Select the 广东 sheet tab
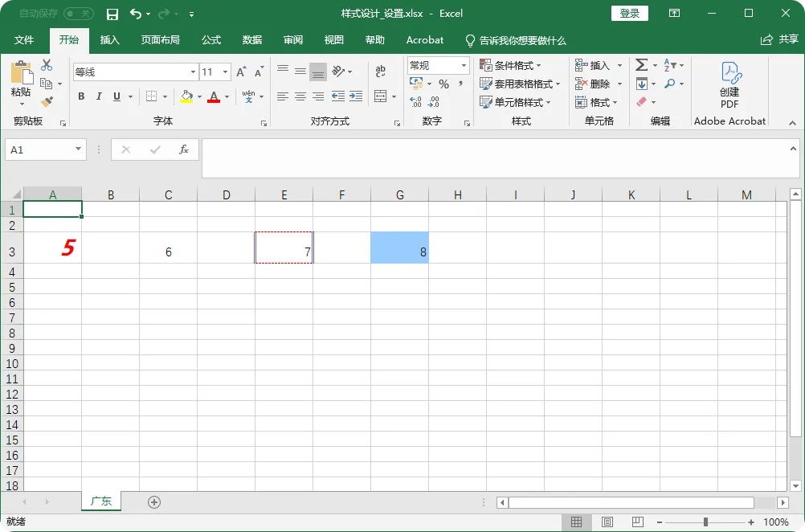This screenshot has height=532, width=805. pyautogui.click(x=101, y=501)
